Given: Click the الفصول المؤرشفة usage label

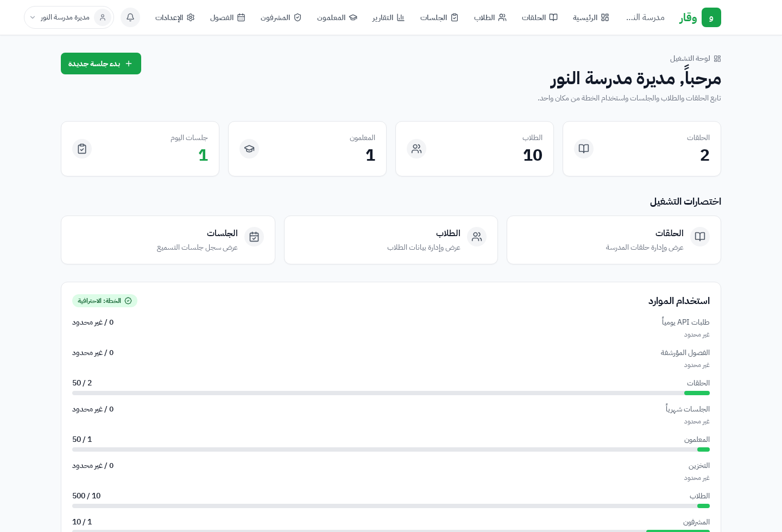Looking at the screenshot, I should [x=685, y=352].
